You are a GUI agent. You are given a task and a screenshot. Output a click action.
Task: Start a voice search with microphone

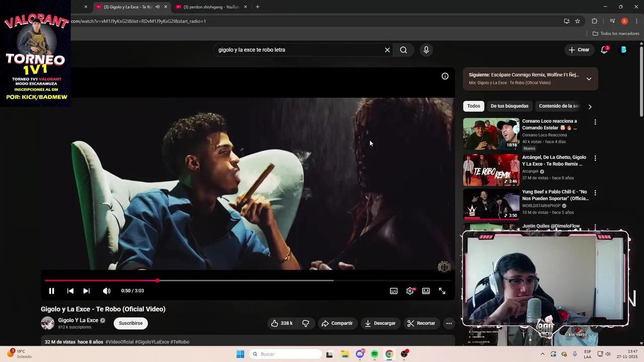(426, 50)
